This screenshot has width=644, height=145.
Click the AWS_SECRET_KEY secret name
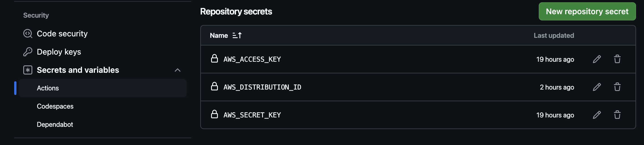(252, 115)
